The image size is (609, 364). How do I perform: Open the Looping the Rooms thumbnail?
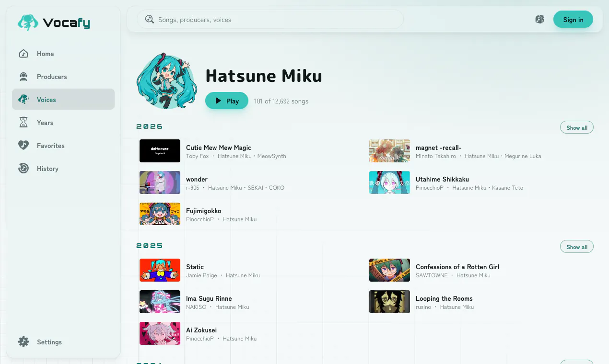[x=389, y=302]
